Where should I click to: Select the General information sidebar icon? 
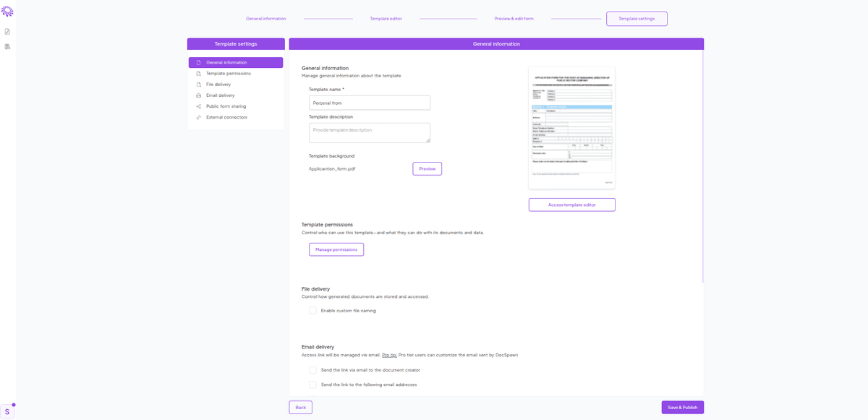coord(226,62)
